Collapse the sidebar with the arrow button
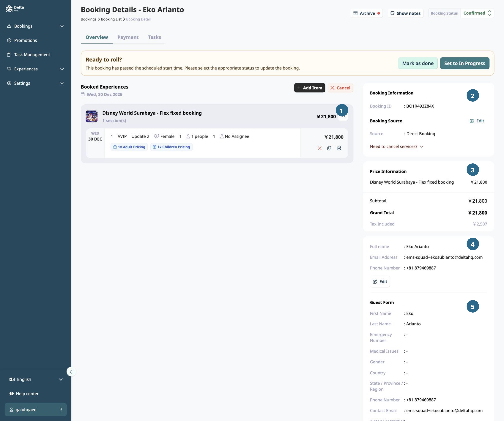 [71, 372]
